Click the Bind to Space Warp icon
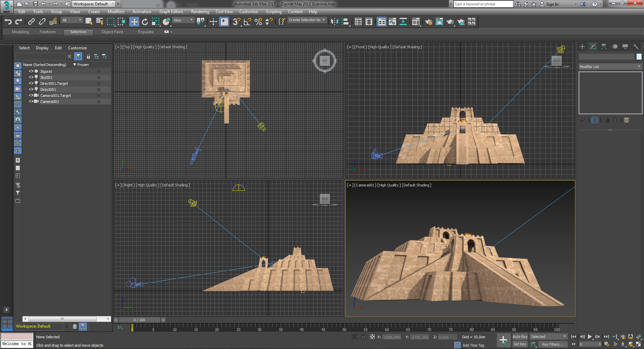The image size is (644, 349). pyautogui.click(x=53, y=22)
